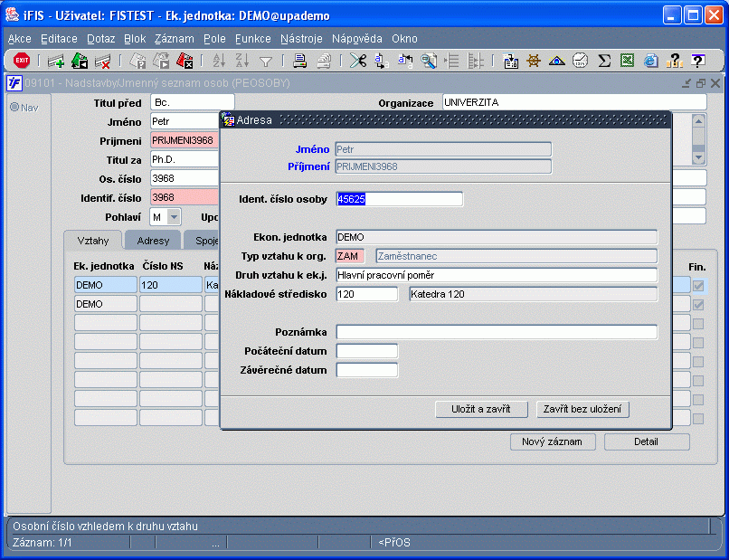The image size is (729, 560).
Task: Switch to the Vztahy tab
Action: 93,241
